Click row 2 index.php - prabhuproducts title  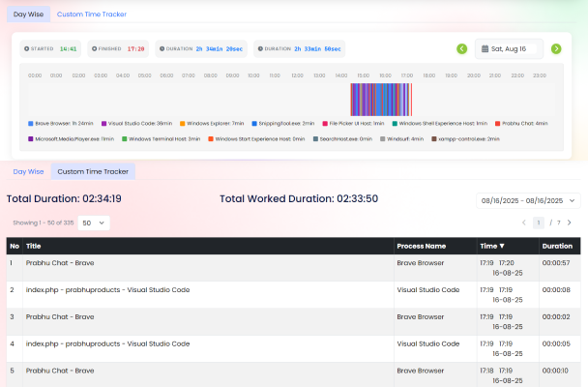[x=107, y=290]
